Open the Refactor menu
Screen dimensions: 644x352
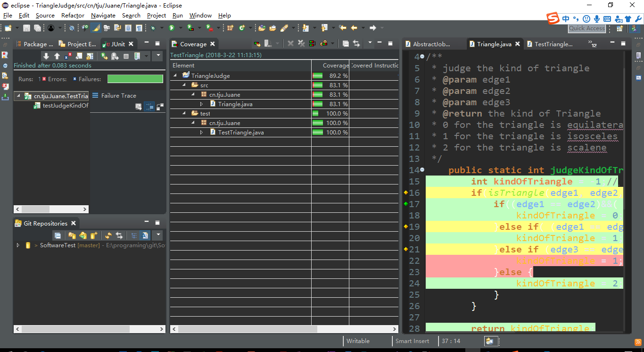pyautogui.click(x=73, y=16)
